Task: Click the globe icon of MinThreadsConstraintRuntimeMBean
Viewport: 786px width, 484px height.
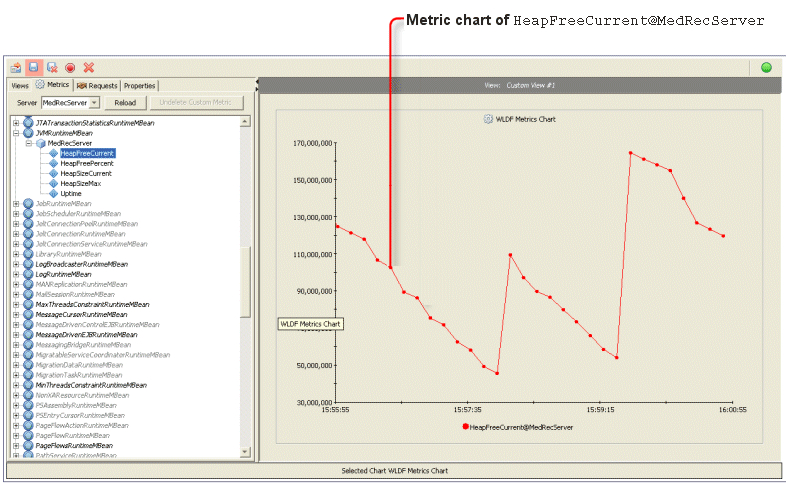Action: click(x=28, y=385)
